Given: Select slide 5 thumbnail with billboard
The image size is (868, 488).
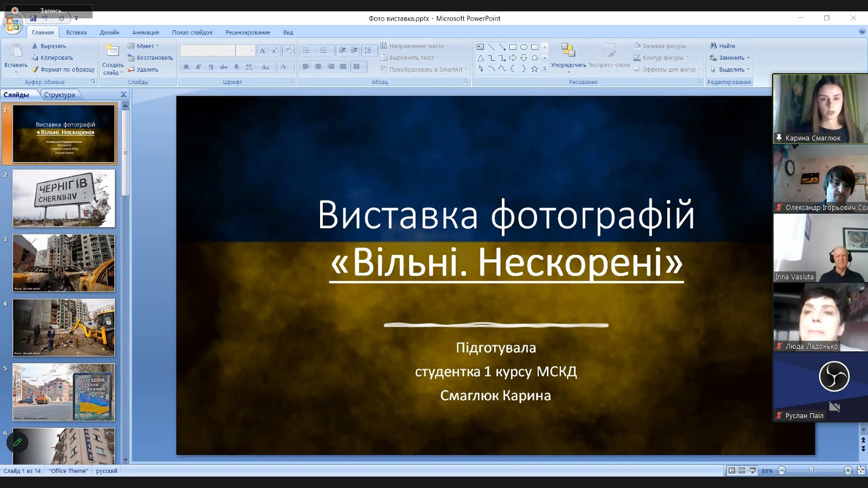Looking at the screenshot, I should pos(64,392).
